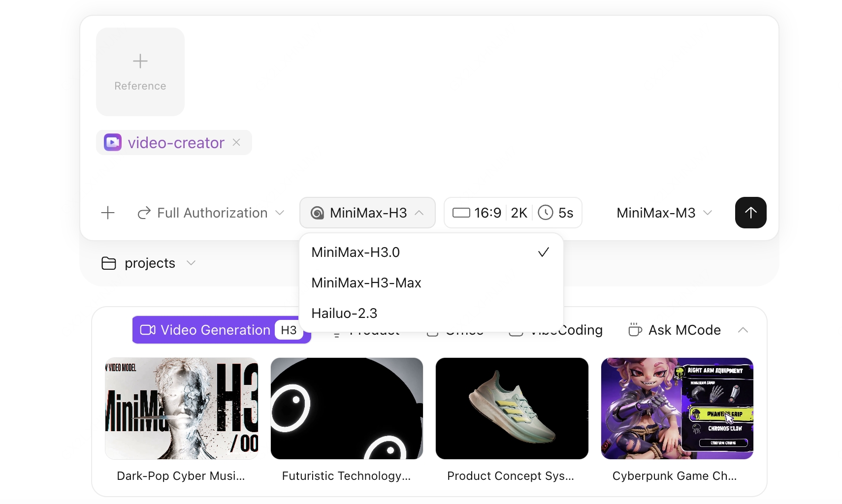Image resolution: width=842 pixels, height=504 pixels.
Task: Click the clock duration icon
Action: [546, 213]
